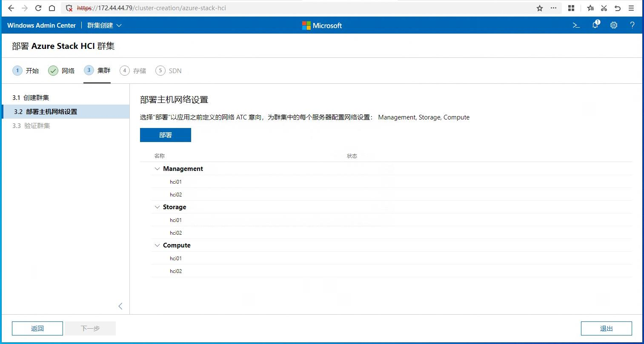Open help with the question mark icon
The image size is (644, 344).
[632, 26]
